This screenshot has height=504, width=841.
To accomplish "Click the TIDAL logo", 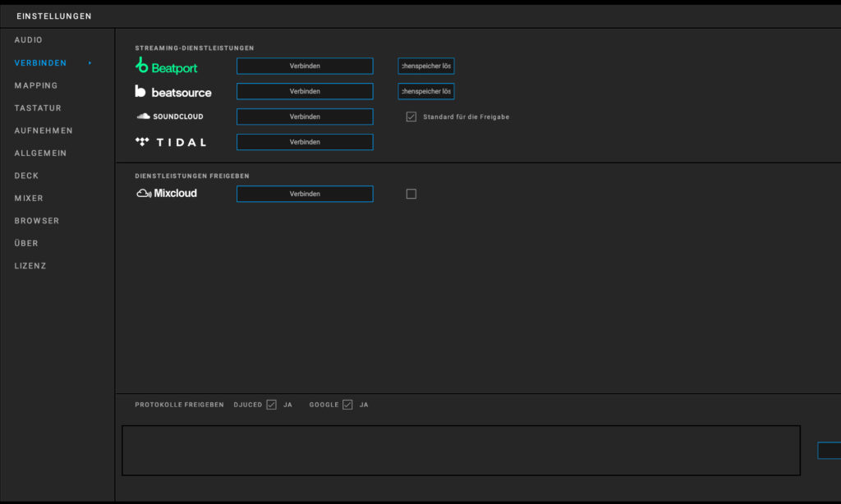I will (171, 142).
